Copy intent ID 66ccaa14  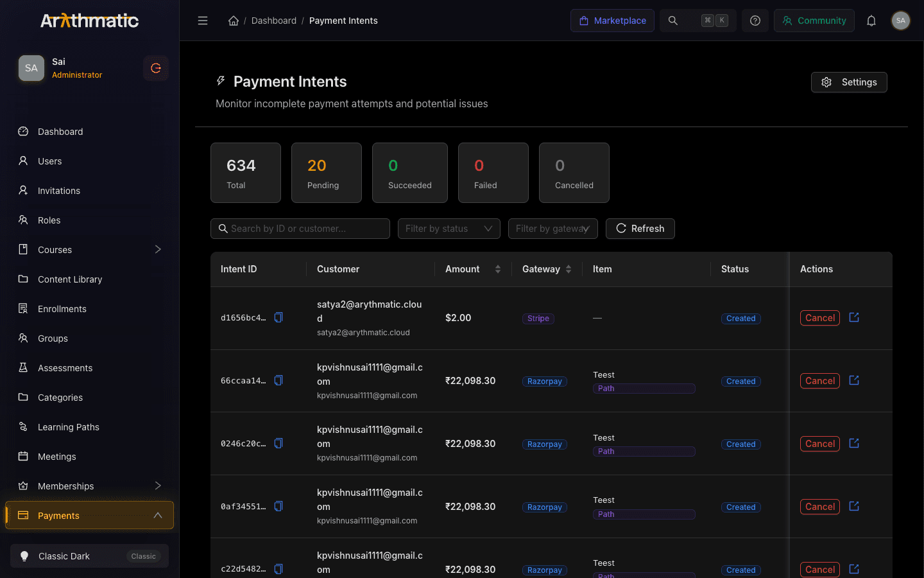[278, 380]
